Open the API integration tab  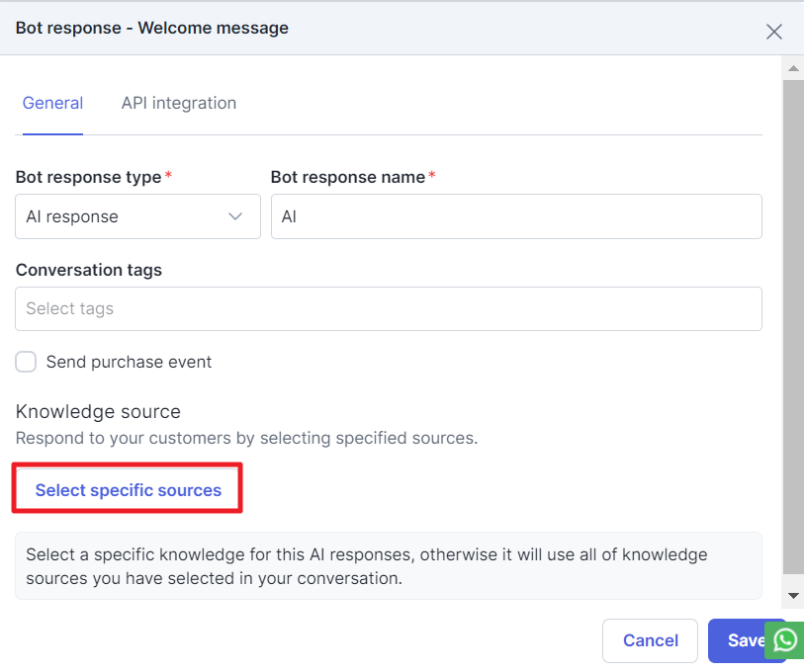tap(179, 103)
